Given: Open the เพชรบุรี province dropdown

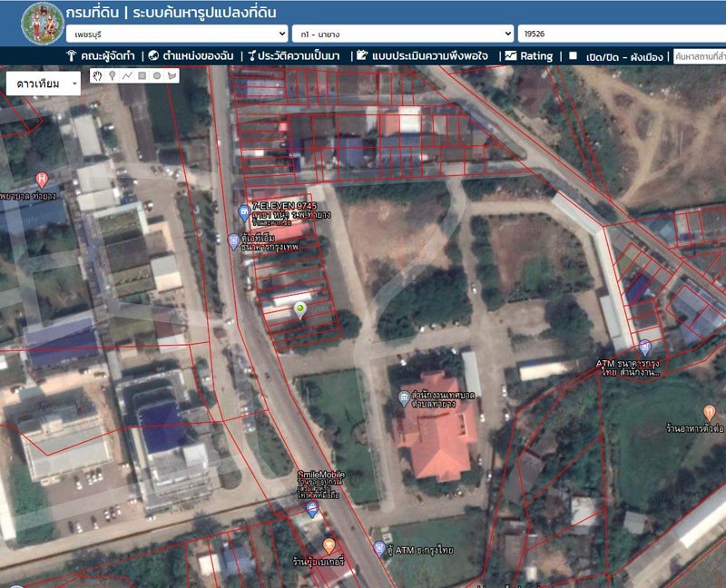Looking at the screenshot, I should click(176, 34).
